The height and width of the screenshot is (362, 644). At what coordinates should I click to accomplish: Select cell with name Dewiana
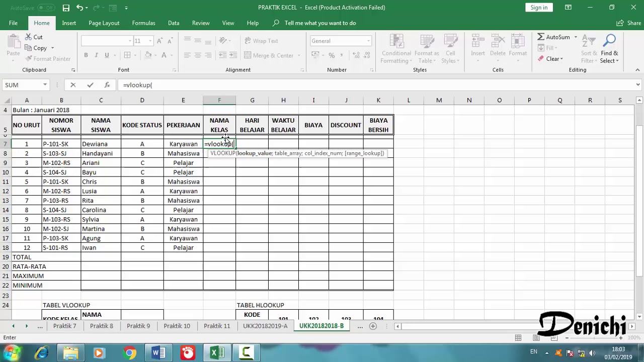[101, 144]
